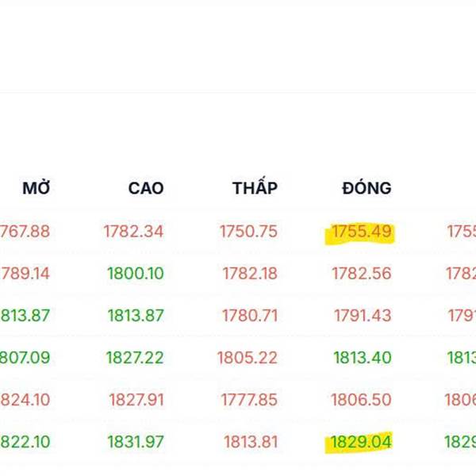This screenshot has width=476, height=476.
Task: Click closing price 1806.50
Action: click(362, 400)
